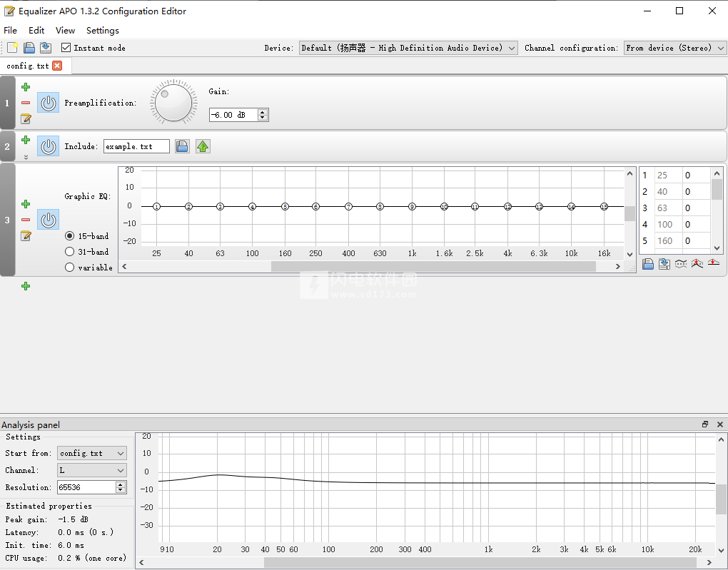Open the View menu
Screen dimensions: 728x570
click(x=65, y=30)
